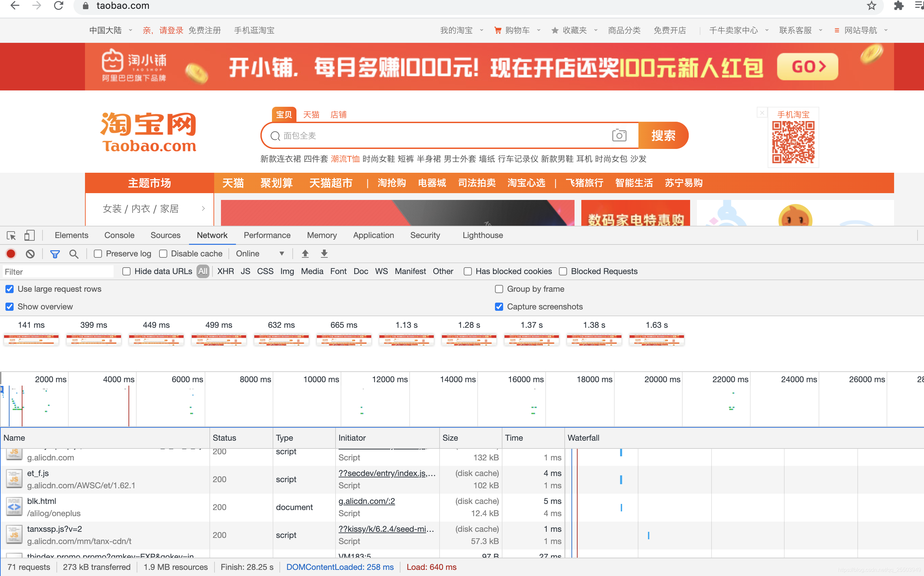The height and width of the screenshot is (576, 924).
Task: Enable the Disable cache checkbox
Action: tap(164, 254)
